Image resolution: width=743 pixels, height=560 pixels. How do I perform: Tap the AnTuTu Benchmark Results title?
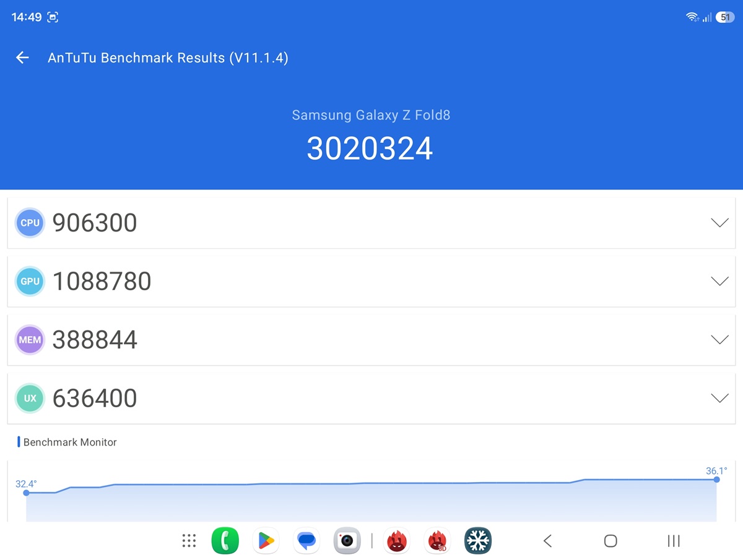pos(168,58)
